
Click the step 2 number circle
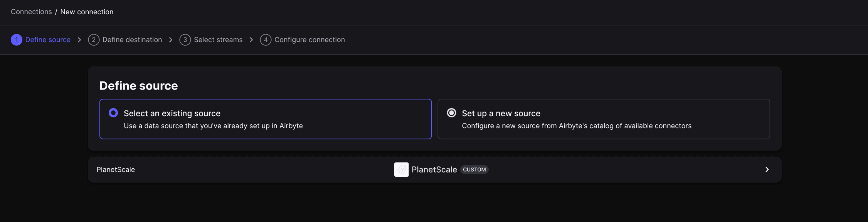click(94, 40)
